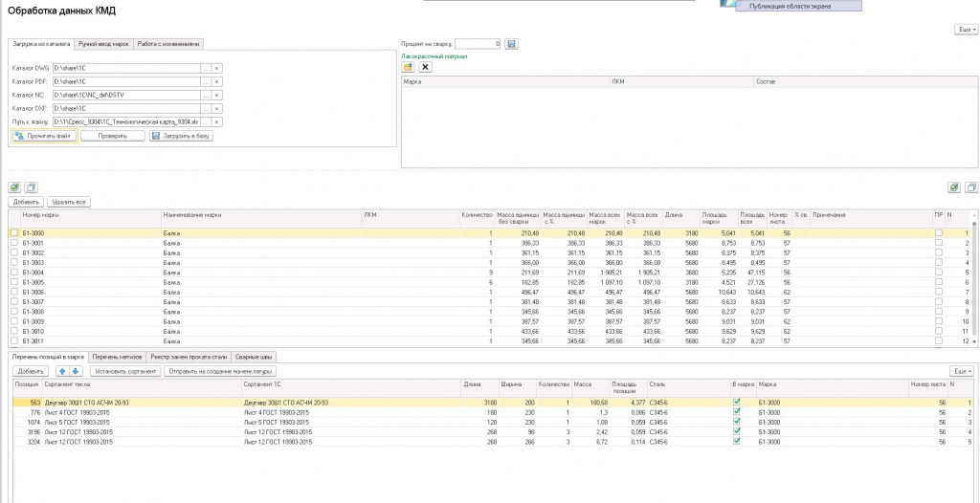Open the Еще dropdown above positions table
The image size is (980, 503).
(961, 371)
